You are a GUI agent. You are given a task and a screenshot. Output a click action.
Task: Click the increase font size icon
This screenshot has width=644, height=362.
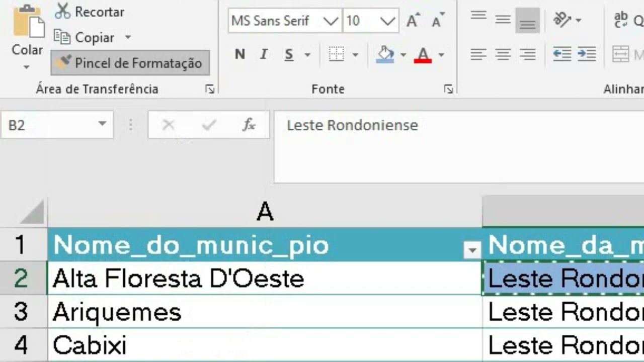(413, 21)
